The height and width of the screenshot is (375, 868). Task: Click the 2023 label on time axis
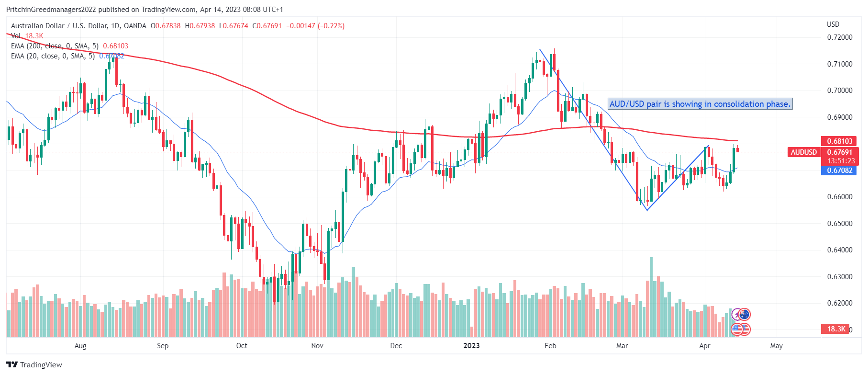click(x=471, y=346)
